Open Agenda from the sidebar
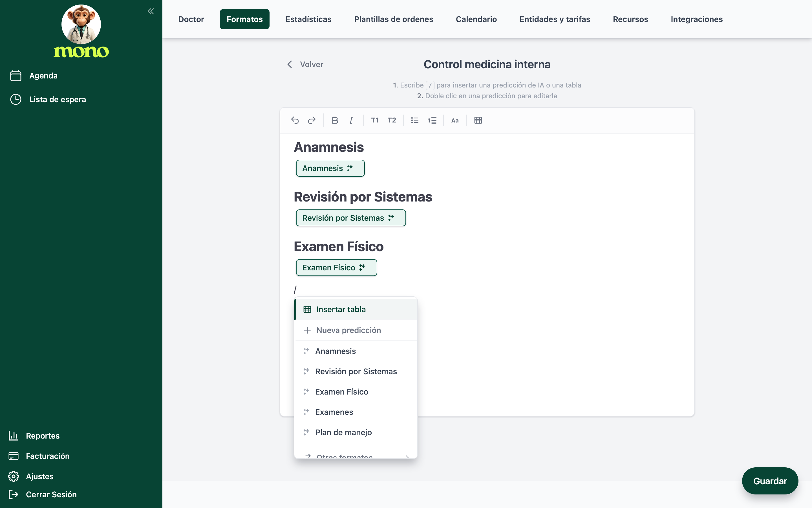This screenshot has height=508, width=812. click(x=34, y=76)
